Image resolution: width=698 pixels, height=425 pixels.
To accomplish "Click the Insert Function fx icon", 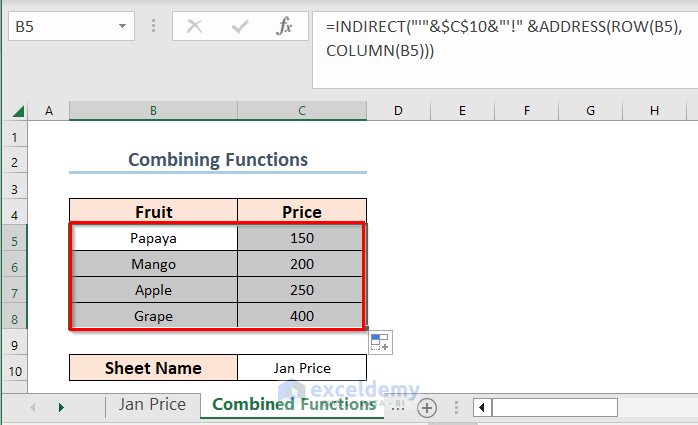I will tap(284, 27).
